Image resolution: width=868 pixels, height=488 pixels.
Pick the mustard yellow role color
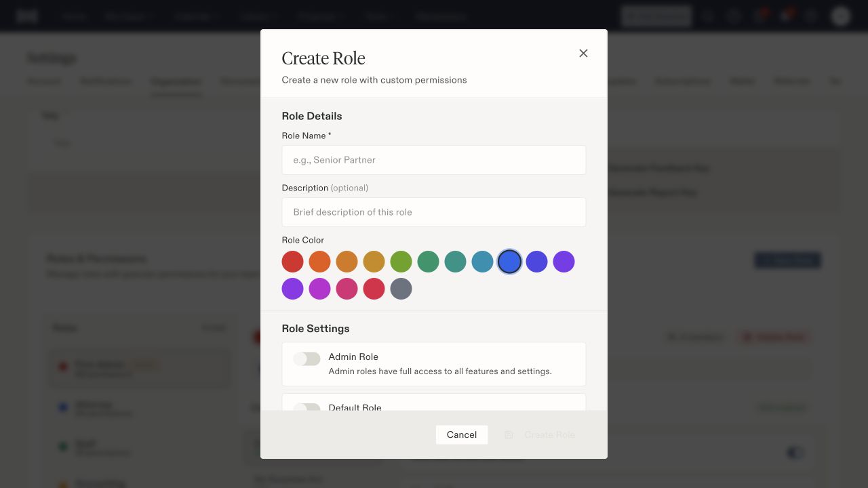(374, 262)
